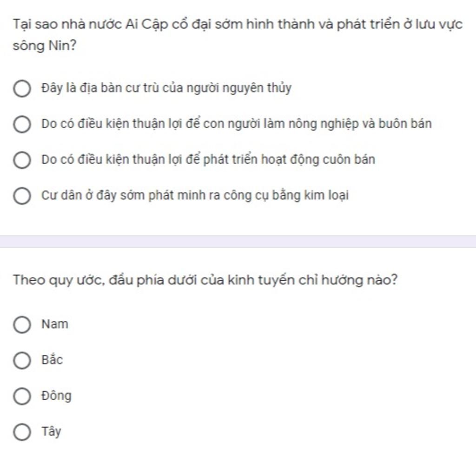476x450 pixels.
Task: Choose the Bắc radio circle
Action: point(22,360)
